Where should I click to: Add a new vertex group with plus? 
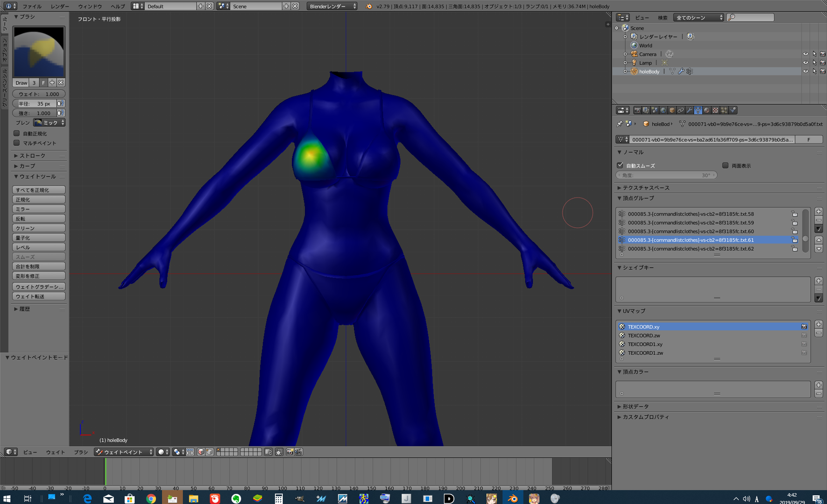pyautogui.click(x=819, y=211)
